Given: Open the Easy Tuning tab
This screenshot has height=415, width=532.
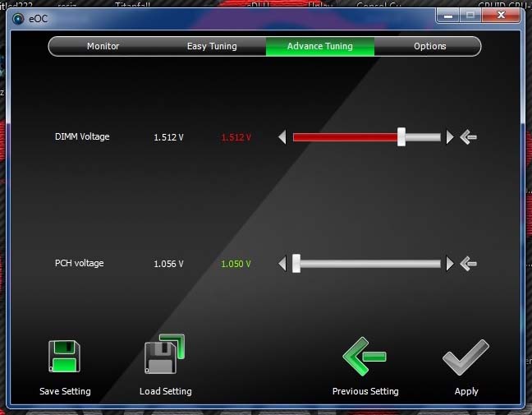Looking at the screenshot, I should tap(212, 46).
